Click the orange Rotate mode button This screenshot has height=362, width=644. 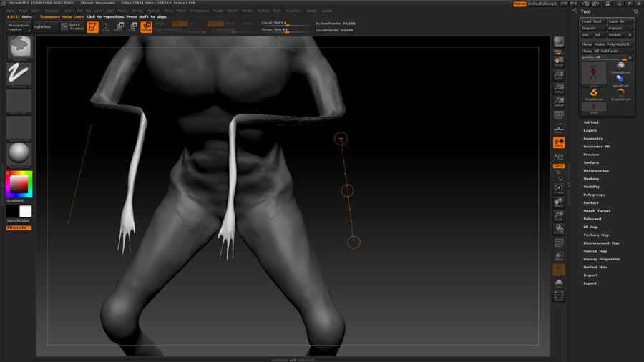click(x=146, y=27)
